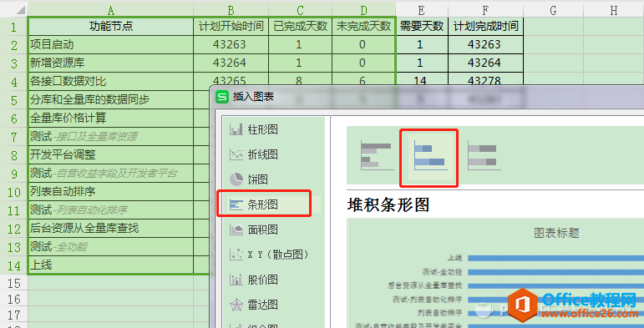Click the line chart icon beside 折线图

tap(236, 154)
